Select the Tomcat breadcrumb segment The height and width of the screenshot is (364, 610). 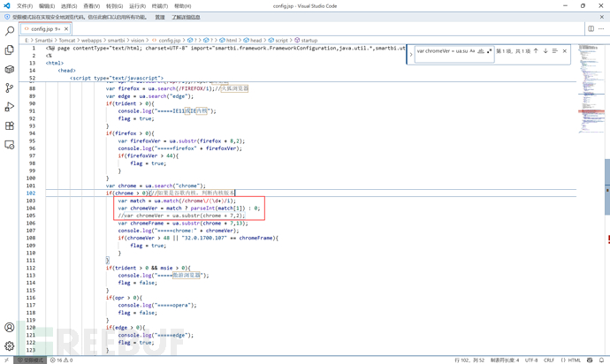67,40
